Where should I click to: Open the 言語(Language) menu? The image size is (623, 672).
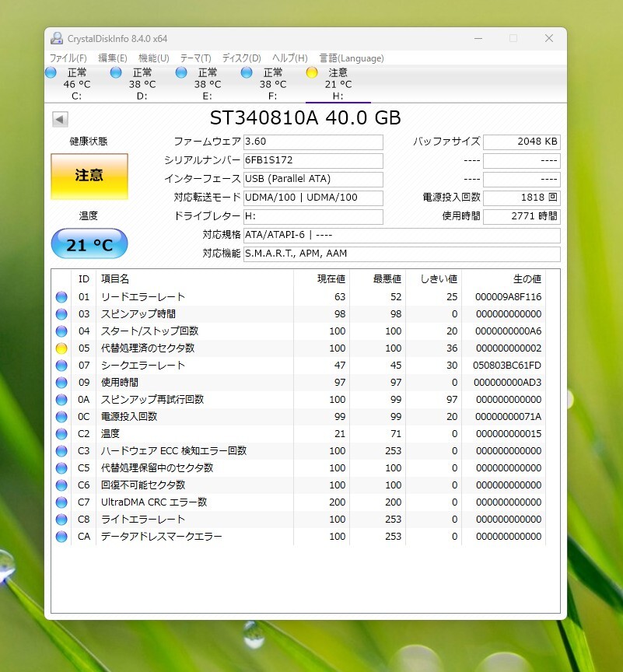352,58
